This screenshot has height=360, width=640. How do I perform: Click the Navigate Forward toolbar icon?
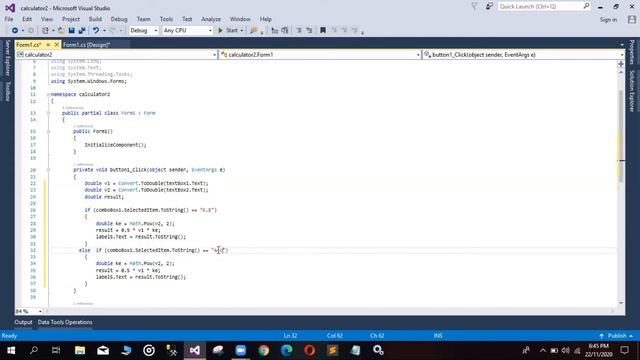(31, 31)
